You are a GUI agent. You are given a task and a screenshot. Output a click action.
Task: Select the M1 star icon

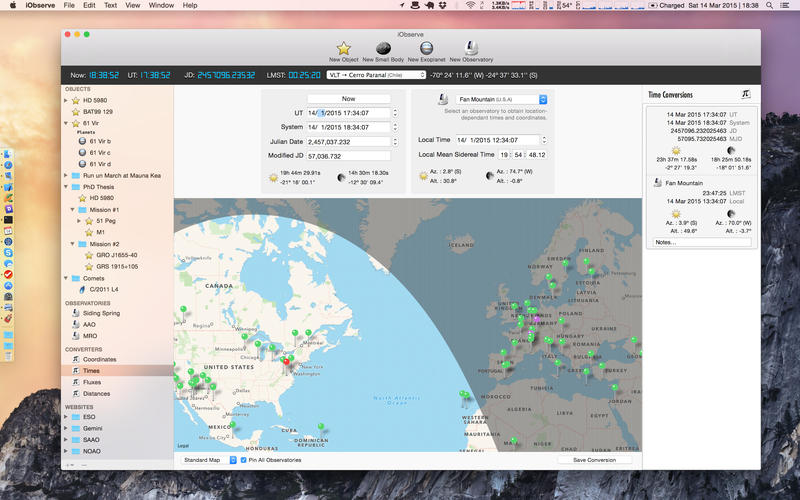click(89, 232)
